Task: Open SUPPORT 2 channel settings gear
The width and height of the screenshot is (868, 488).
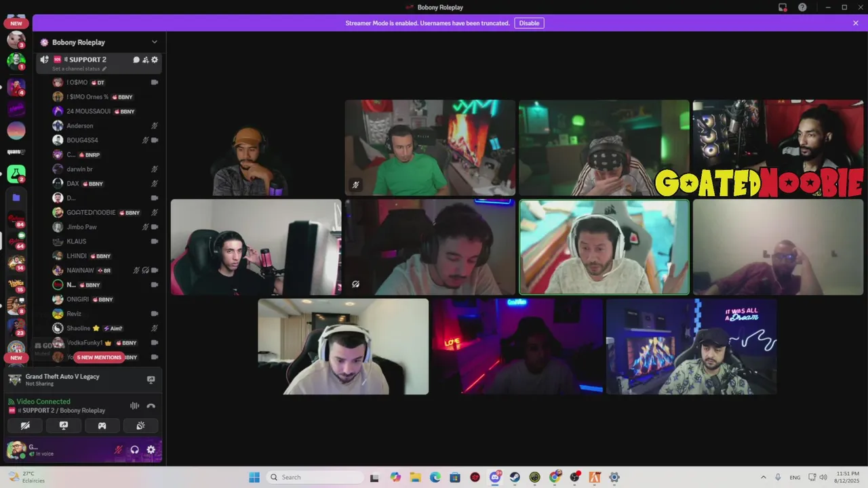Action: pos(155,60)
